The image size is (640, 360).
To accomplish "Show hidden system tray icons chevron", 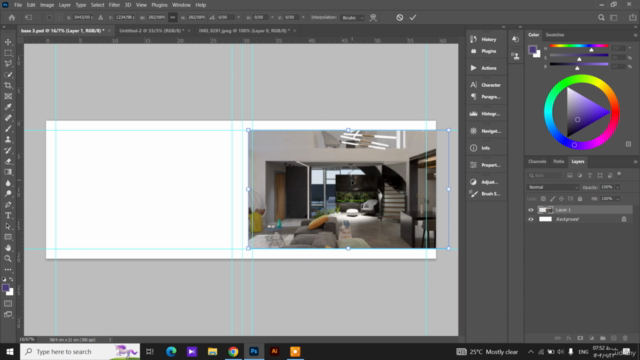I will [x=531, y=352].
